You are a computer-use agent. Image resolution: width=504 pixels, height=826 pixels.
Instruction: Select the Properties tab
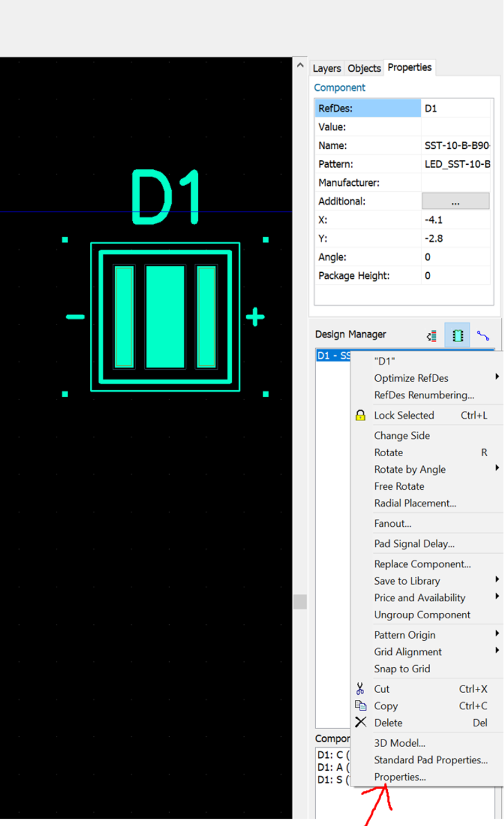409,67
